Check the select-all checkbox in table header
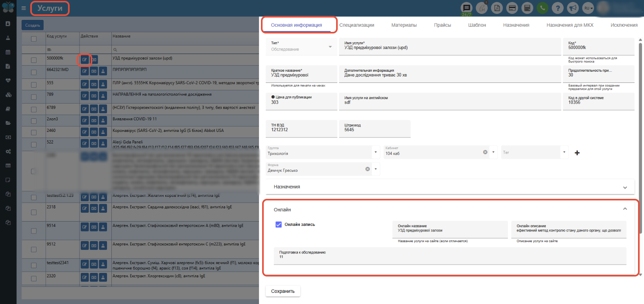The height and width of the screenshot is (304, 644). pyautogui.click(x=34, y=39)
